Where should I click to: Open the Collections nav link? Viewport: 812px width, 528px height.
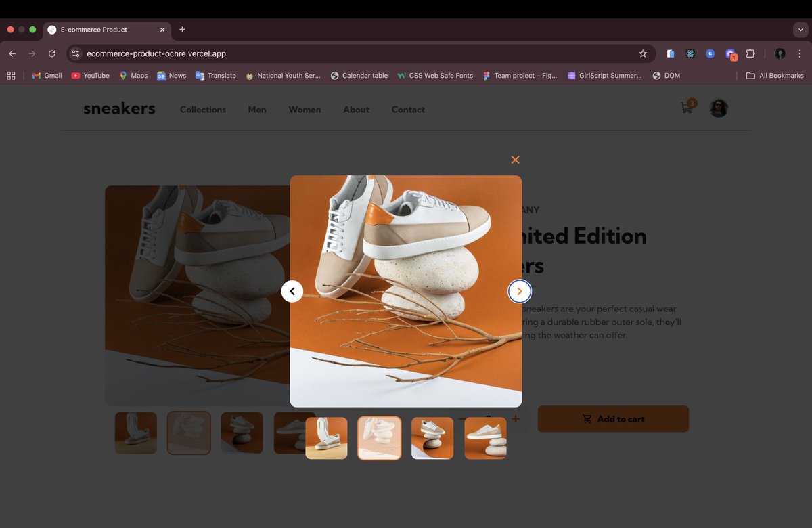pyautogui.click(x=203, y=110)
